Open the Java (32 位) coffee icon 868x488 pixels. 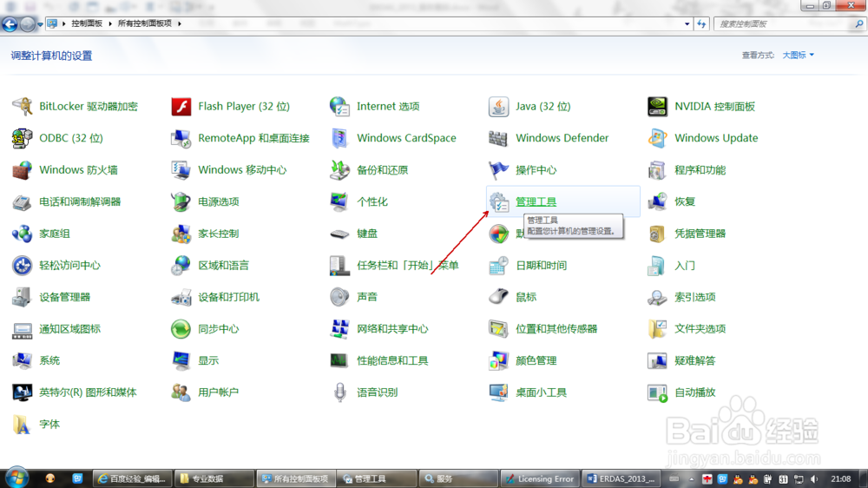498,106
